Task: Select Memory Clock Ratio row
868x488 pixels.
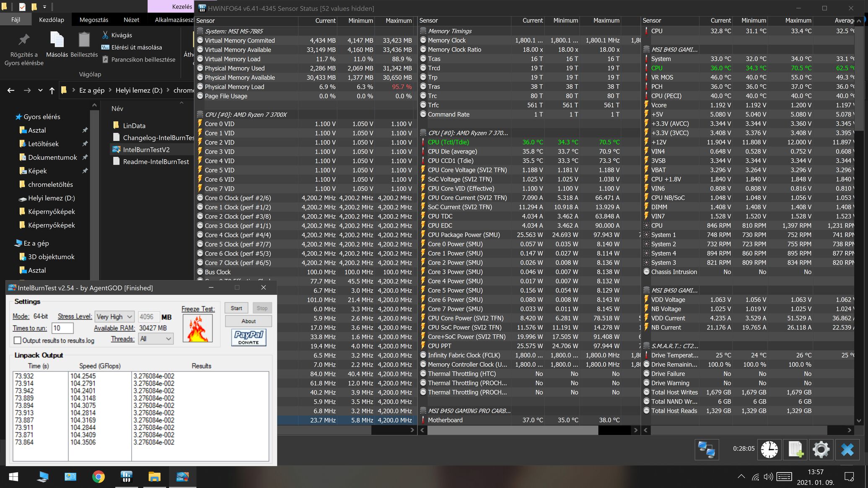Action: pyautogui.click(x=529, y=49)
